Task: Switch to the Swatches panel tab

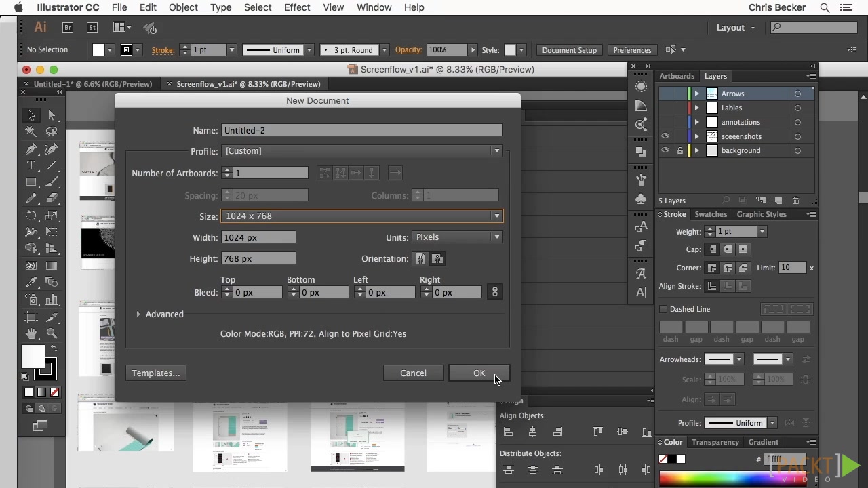Action: click(711, 214)
